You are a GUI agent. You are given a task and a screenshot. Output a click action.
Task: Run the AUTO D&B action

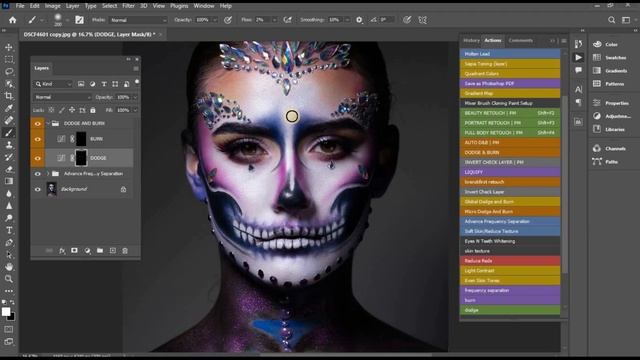(510, 142)
